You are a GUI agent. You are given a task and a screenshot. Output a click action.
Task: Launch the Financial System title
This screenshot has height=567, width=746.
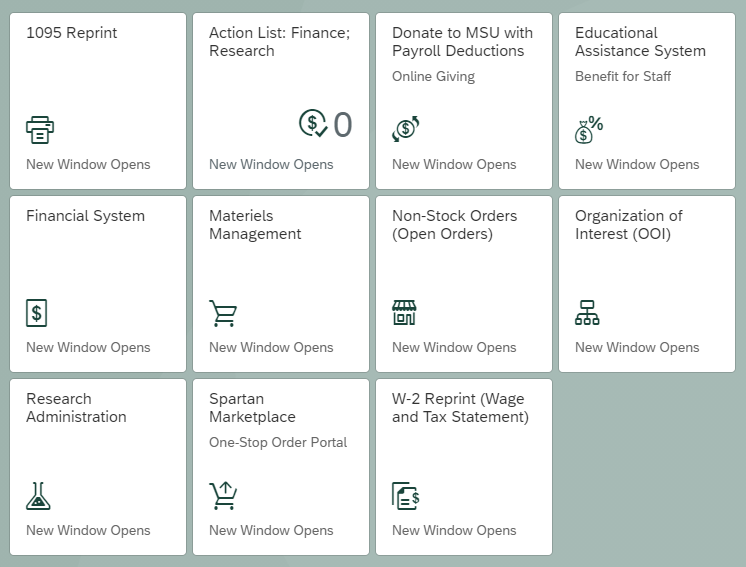(x=85, y=216)
